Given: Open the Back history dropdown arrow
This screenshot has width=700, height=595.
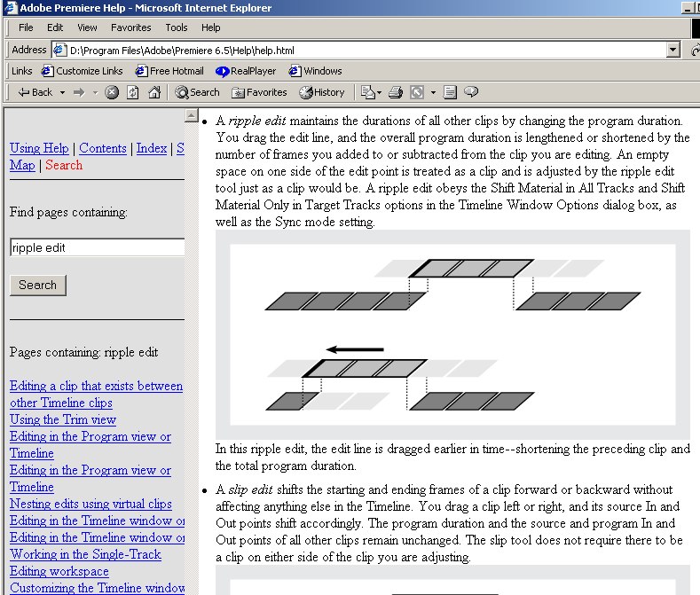Looking at the screenshot, I should [x=62, y=92].
